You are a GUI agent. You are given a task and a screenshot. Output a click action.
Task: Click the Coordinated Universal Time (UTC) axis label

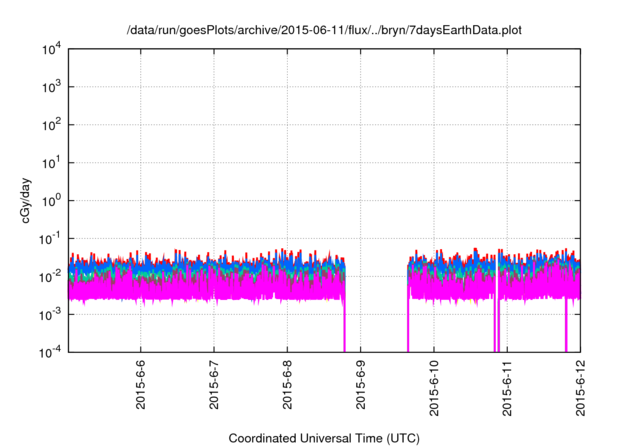(x=324, y=438)
